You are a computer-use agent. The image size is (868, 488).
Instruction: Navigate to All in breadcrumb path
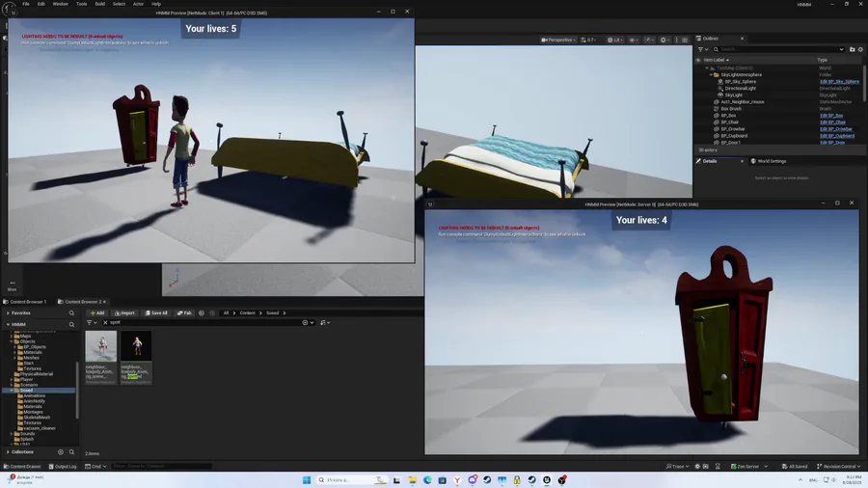tap(226, 313)
